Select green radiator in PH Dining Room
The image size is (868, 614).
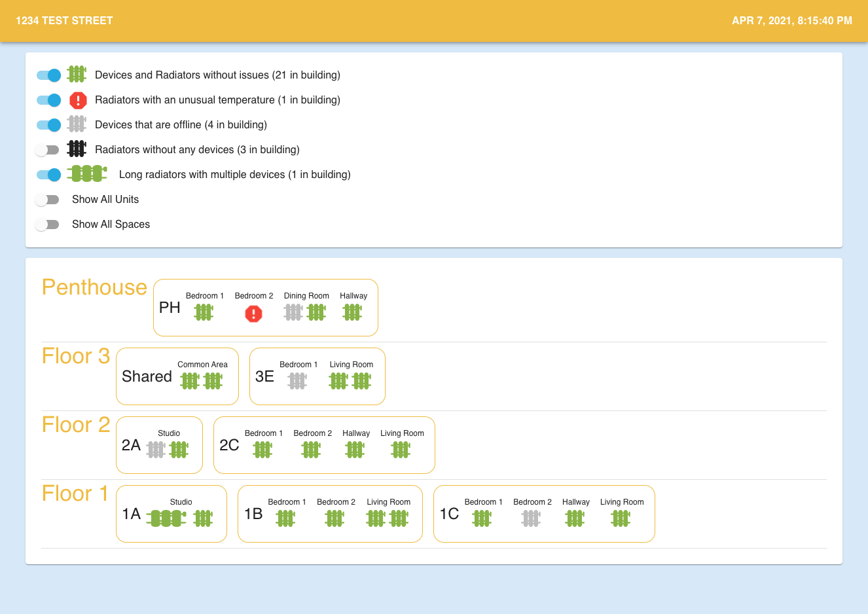tap(316, 313)
